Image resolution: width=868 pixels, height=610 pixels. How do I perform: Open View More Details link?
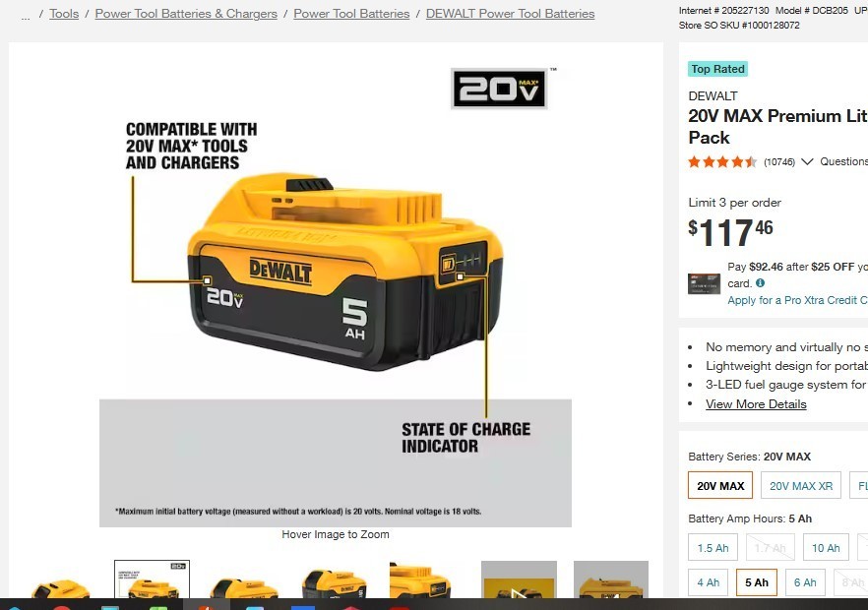click(756, 404)
